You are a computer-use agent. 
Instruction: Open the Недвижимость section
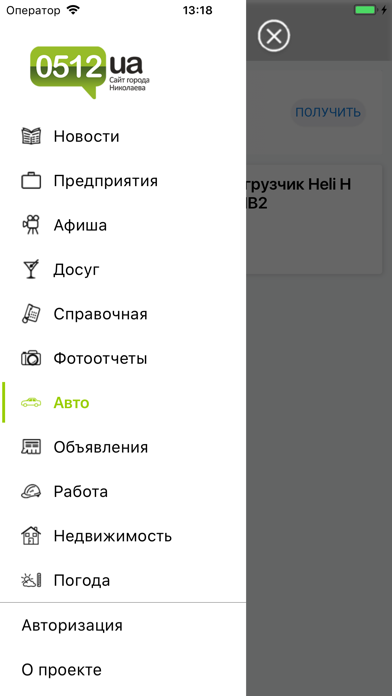(x=123, y=536)
